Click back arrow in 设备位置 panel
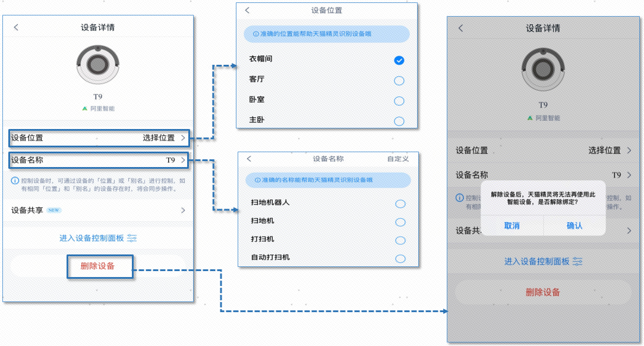644x346 pixels. coord(248,11)
